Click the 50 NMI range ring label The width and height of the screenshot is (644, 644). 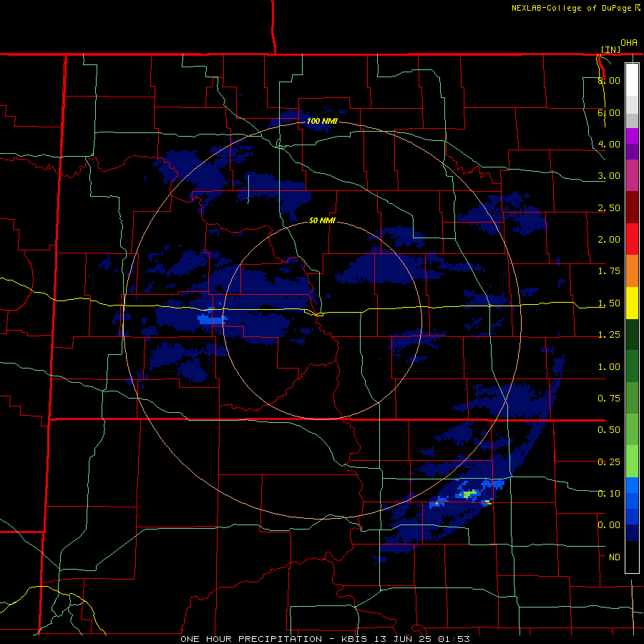click(322, 220)
